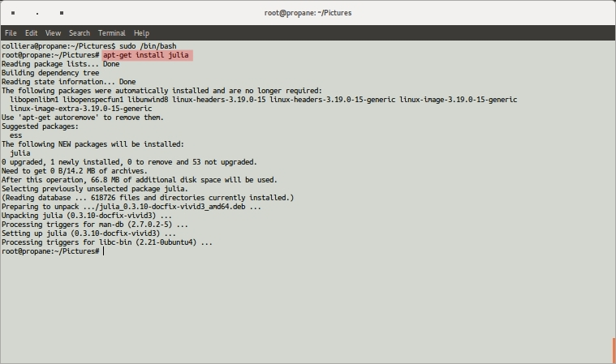
Task: Open the Terminal menu
Action: pos(111,33)
